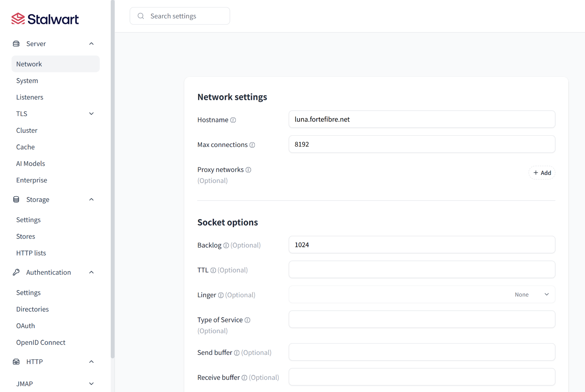Open the HTTP lists page
The height and width of the screenshot is (392, 585).
point(31,253)
